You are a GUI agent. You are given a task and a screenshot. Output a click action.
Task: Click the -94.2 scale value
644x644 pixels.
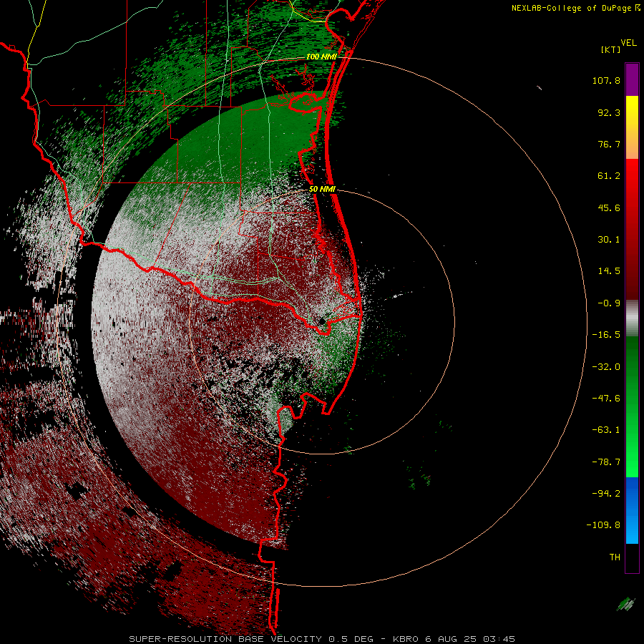[606, 493]
